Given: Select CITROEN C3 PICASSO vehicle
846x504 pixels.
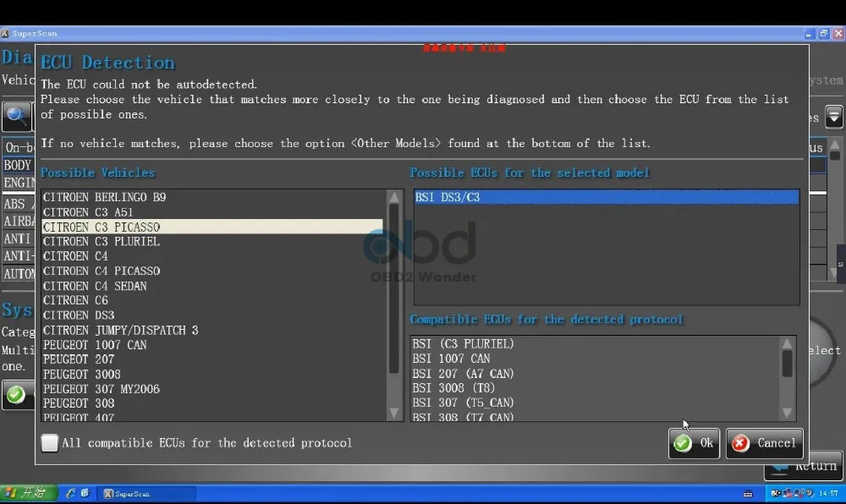Looking at the screenshot, I should (x=212, y=227).
